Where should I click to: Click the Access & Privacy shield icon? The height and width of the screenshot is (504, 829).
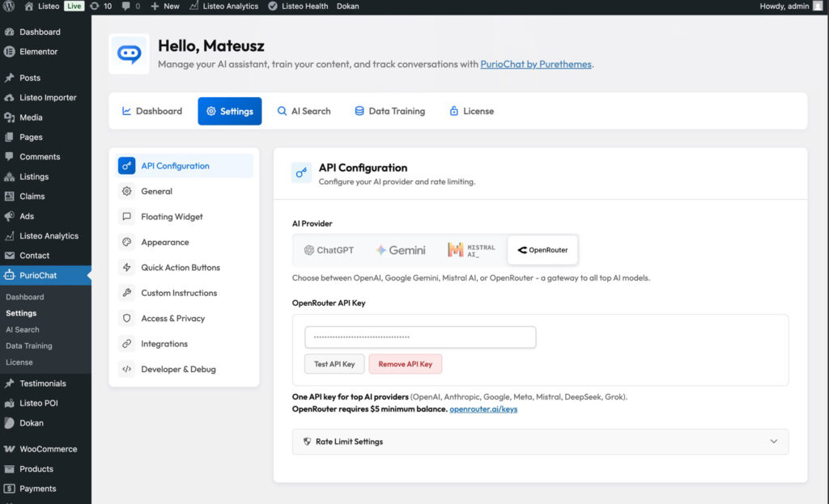[x=127, y=318]
